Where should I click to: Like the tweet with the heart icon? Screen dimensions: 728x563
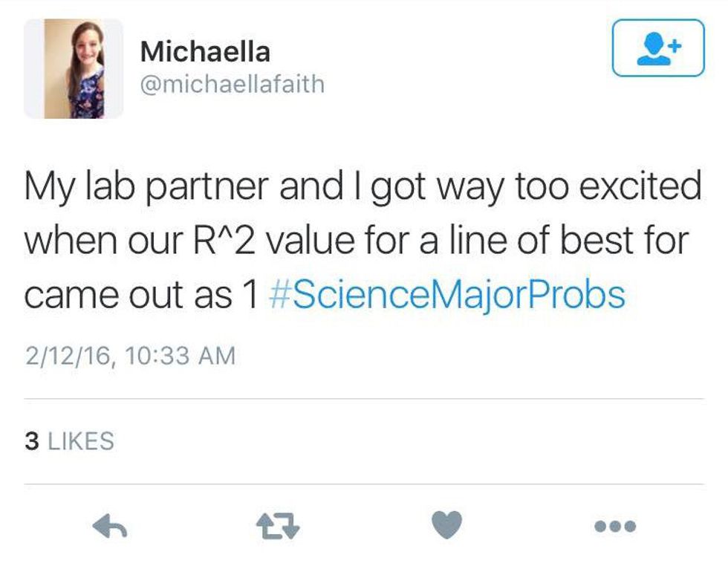coord(446,525)
